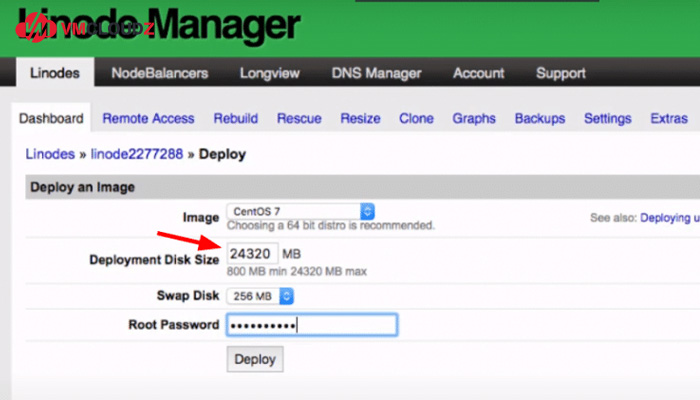The width and height of the screenshot is (700, 400).
Task: Open the Clone page
Action: coord(416,118)
